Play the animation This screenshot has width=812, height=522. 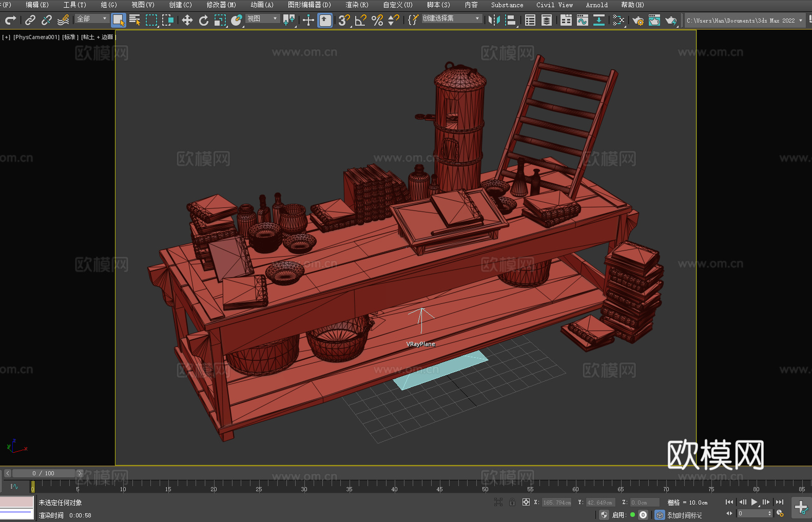coord(754,502)
